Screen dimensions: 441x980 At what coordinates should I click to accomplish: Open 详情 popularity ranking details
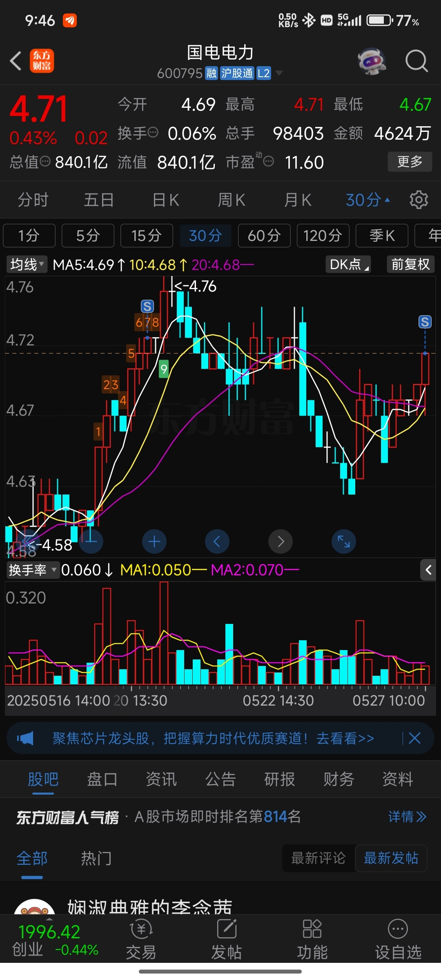(407, 817)
